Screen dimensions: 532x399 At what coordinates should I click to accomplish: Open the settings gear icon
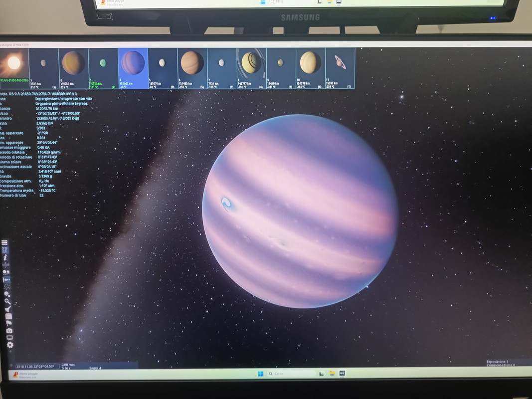tap(10, 345)
